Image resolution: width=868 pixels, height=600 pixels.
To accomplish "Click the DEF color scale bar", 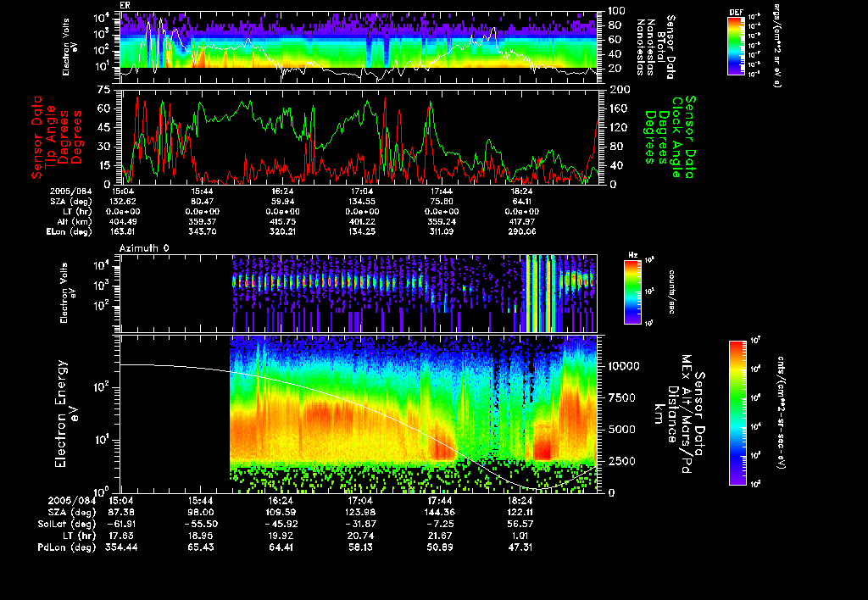I will coord(736,46).
